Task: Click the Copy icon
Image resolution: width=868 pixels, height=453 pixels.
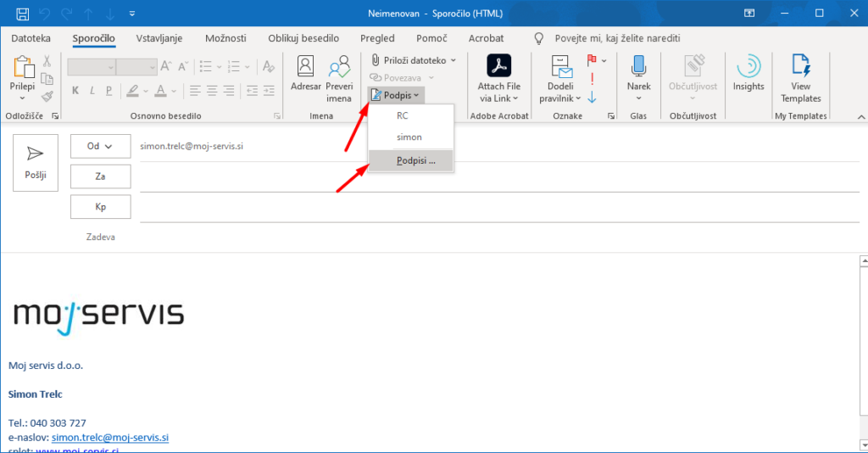Action: click(47, 79)
